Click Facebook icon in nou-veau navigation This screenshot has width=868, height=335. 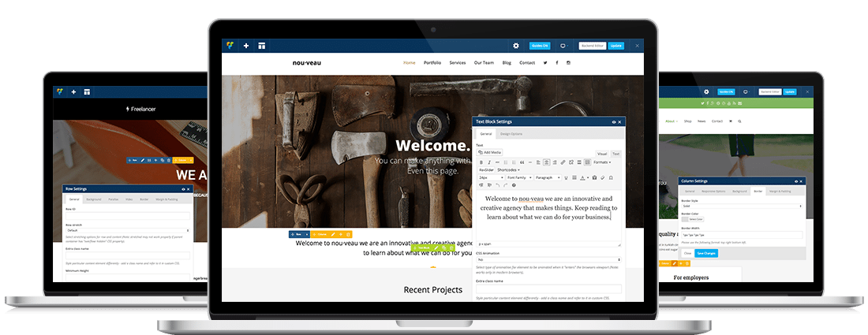tap(556, 62)
